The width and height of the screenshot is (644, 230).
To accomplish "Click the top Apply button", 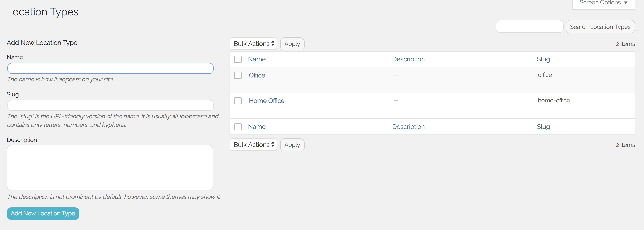I will (292, 44).
